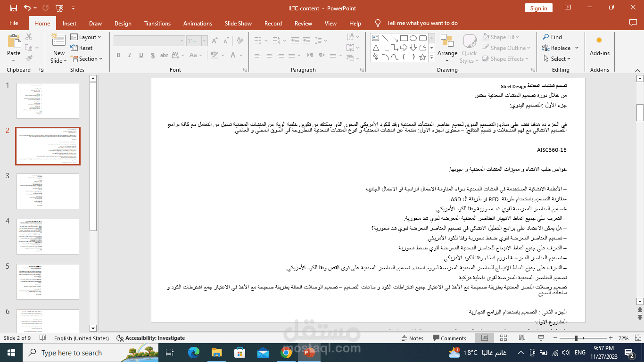The height and width of the screenshot is (362, 644).
Task: Click the zoom in plus button
Action: [611, 338]
